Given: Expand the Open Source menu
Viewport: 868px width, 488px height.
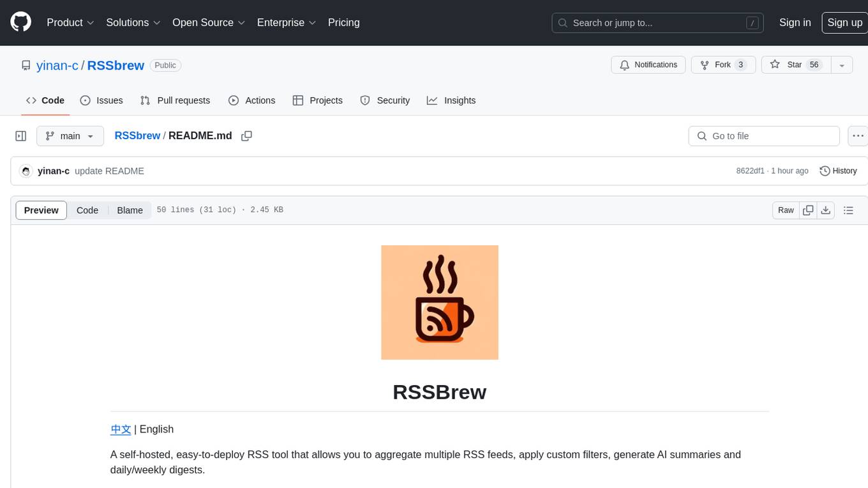Looking at the screenshot, I should coord(209,22).
